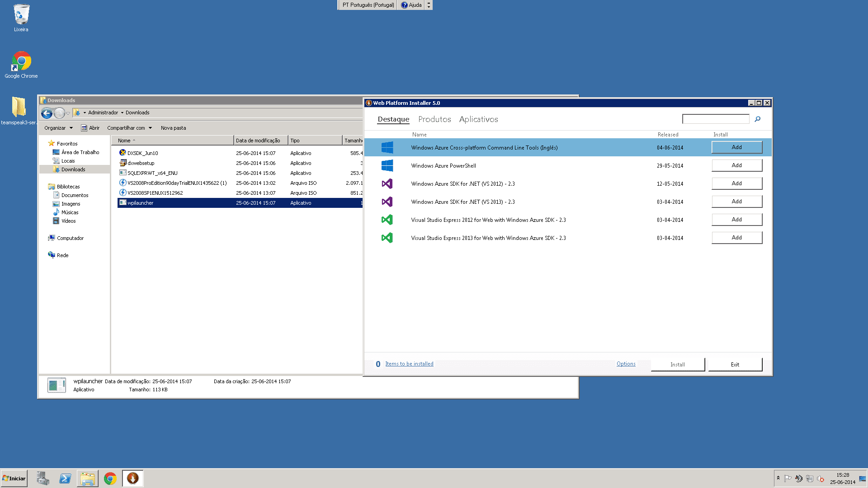The height and width of the screenshot is (488, 868).
Task: Click Nova pasta in the toolbar
Action: coord(173,128)
